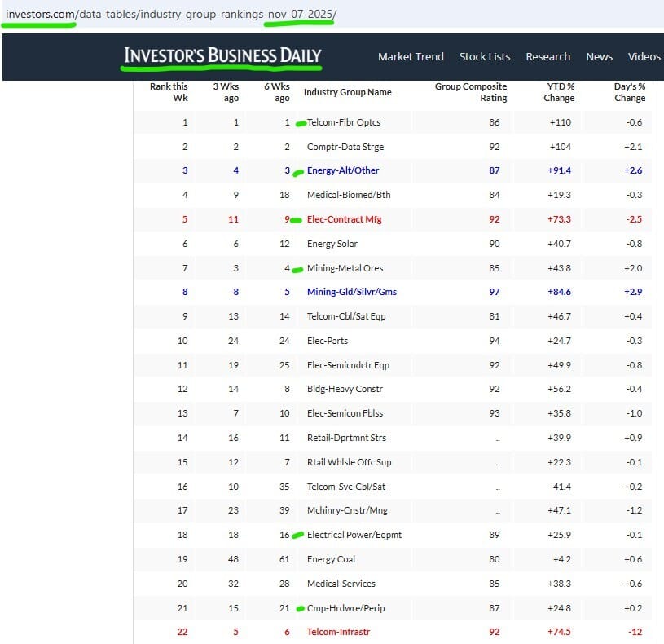Select the Telcom-Cbl/Sat Eqp group name
Image resolution: width=664 pixels, height=644 pixels.
pyautogui.click(x=346, y=316)
